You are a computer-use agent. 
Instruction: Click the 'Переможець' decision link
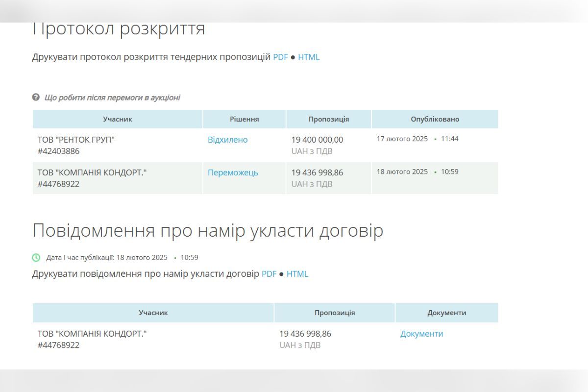[x=233, y=172]
